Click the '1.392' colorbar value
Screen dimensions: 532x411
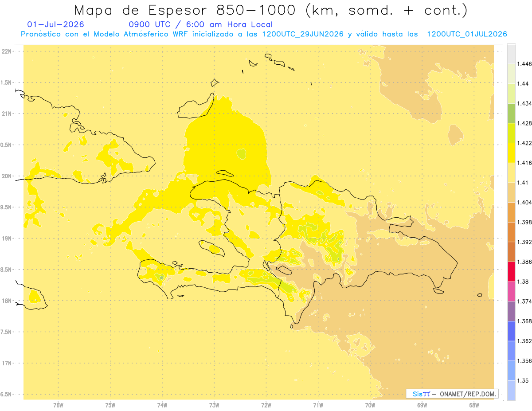point(524,242)
